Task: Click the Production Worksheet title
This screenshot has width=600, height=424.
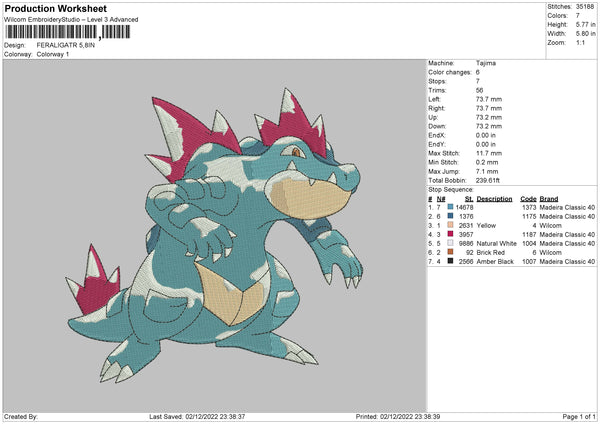Action: tap(55, 8)
